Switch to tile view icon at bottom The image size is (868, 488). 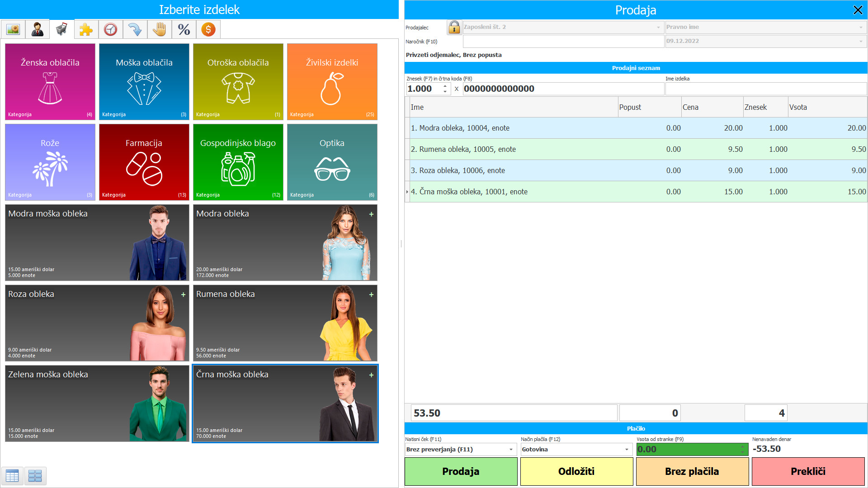pyautogui.click(x=35, y=475)
